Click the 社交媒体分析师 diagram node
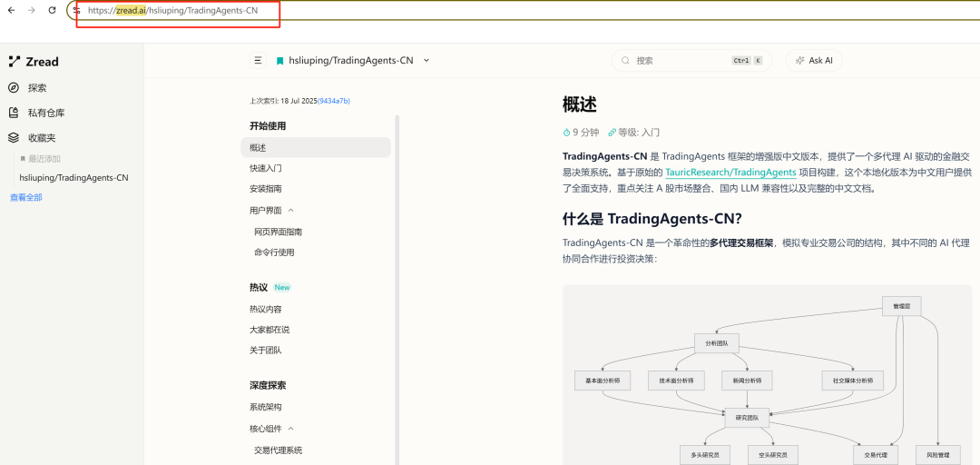Screen dimensions: 980x465 pyautogui.click(x=852, y=381)
